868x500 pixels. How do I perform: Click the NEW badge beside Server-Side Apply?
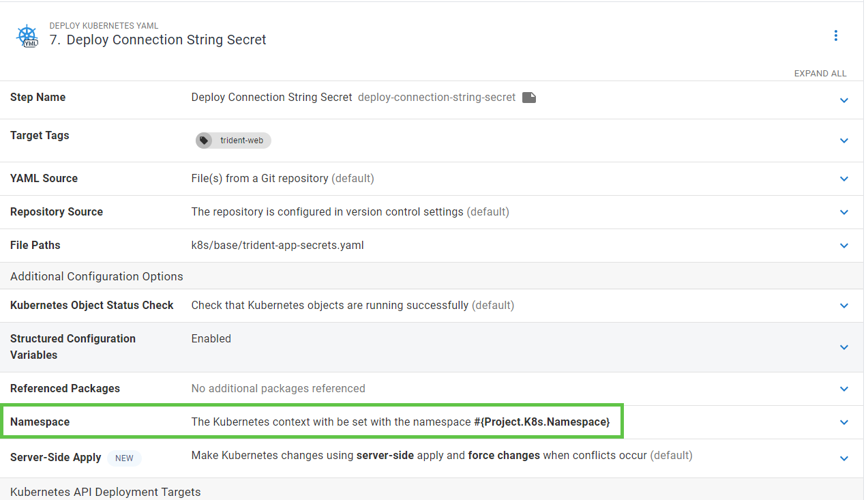124,458
